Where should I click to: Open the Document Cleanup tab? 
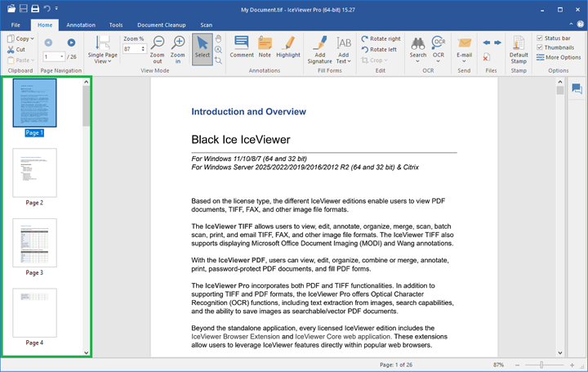pos(161,25)
